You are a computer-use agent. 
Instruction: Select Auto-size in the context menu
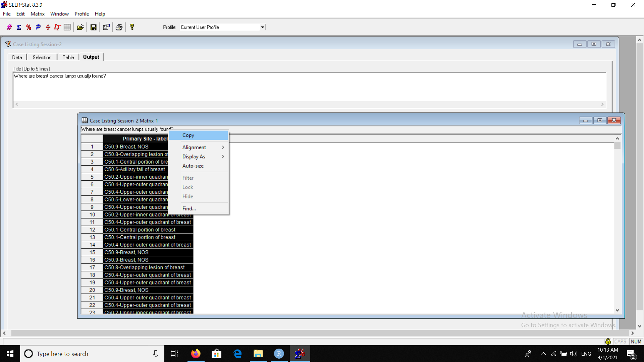point(193,166)
